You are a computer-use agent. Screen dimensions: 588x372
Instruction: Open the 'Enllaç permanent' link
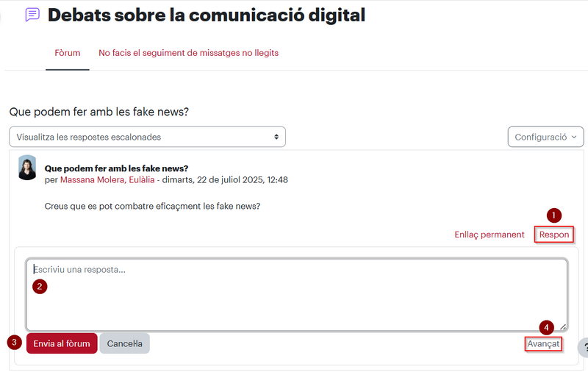490,235
